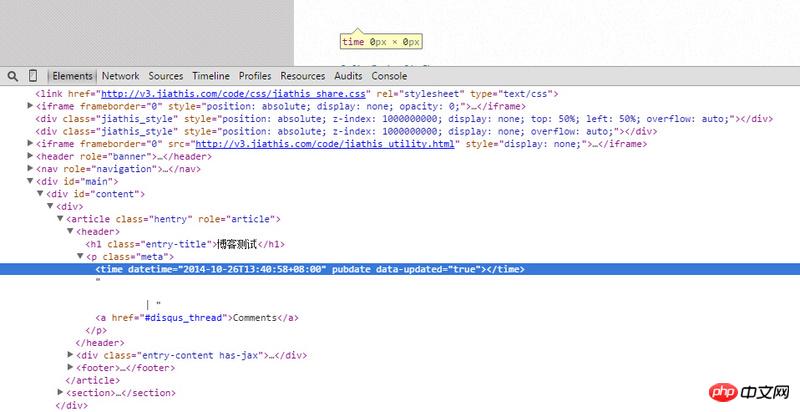800x412 pixels.
Task: Select the closing </article> tag row
Action: click(x=93, y=380)
